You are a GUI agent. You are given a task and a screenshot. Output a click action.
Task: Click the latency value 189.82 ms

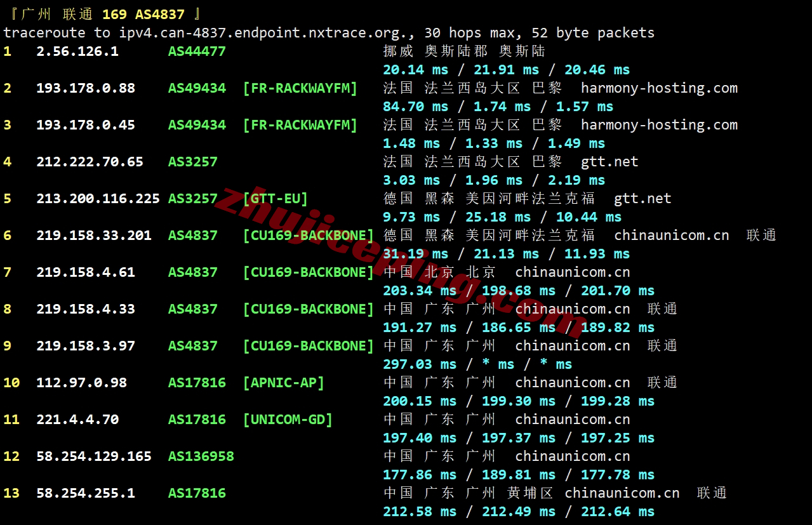(x=618, y=328)
